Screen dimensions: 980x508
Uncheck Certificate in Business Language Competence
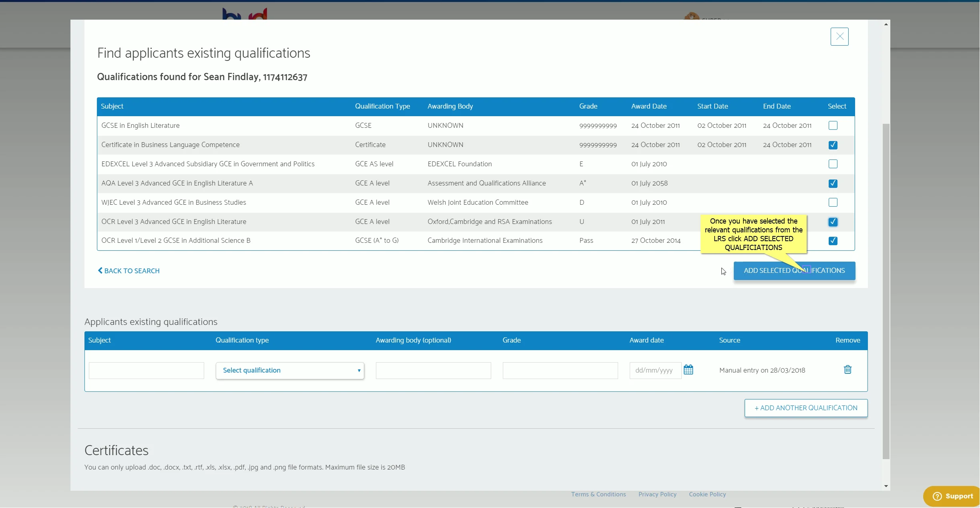coord(833,145)
